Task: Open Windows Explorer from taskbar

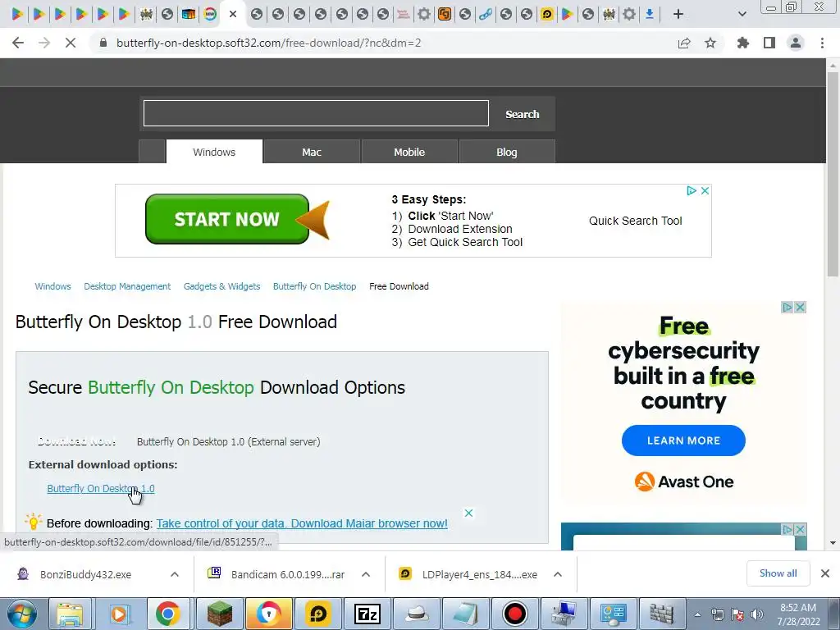Action: (71, 614)
